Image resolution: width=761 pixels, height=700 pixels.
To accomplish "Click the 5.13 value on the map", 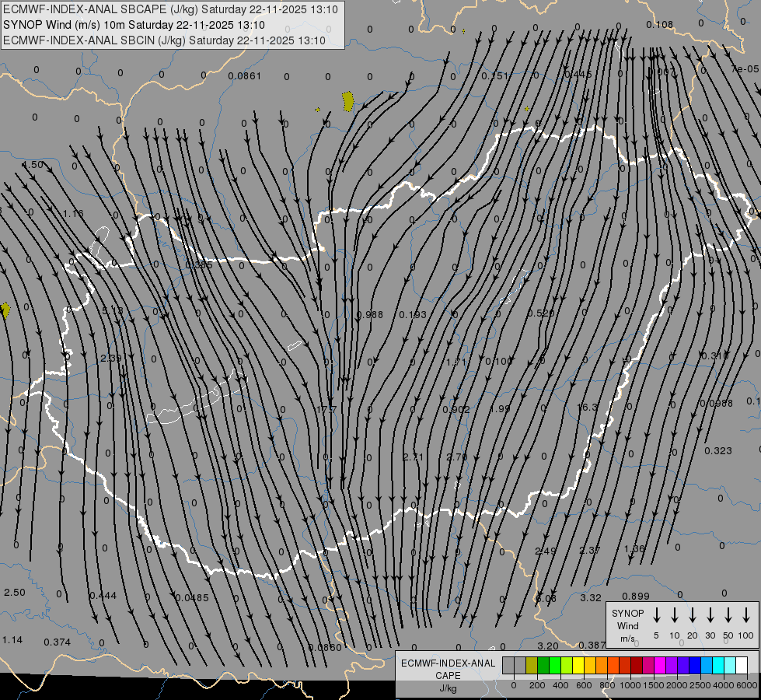I will [x=113, y=310].
